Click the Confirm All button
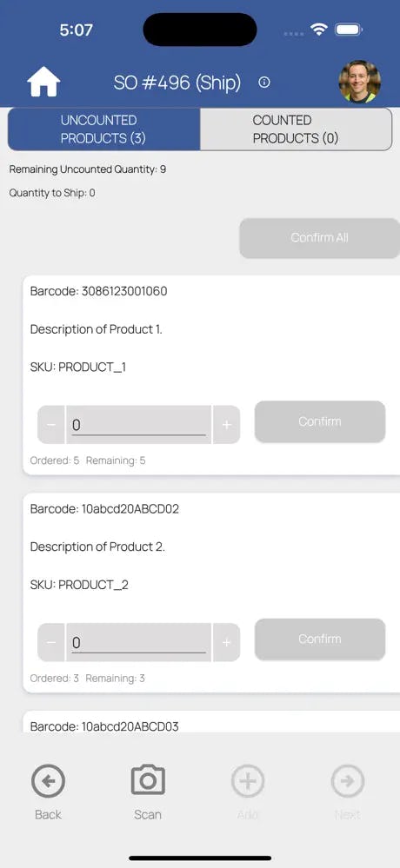400x868 pixels. coord(320,237)
